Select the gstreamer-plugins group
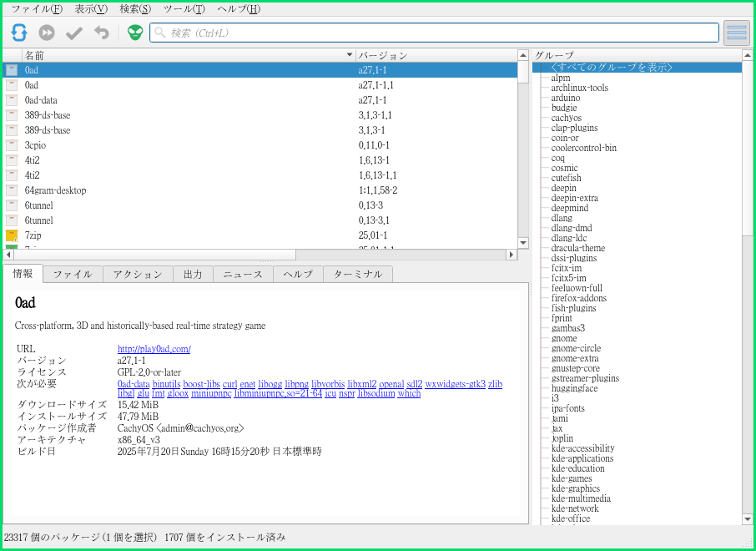This screenshot has width=756, height=551. click(585, 378)
